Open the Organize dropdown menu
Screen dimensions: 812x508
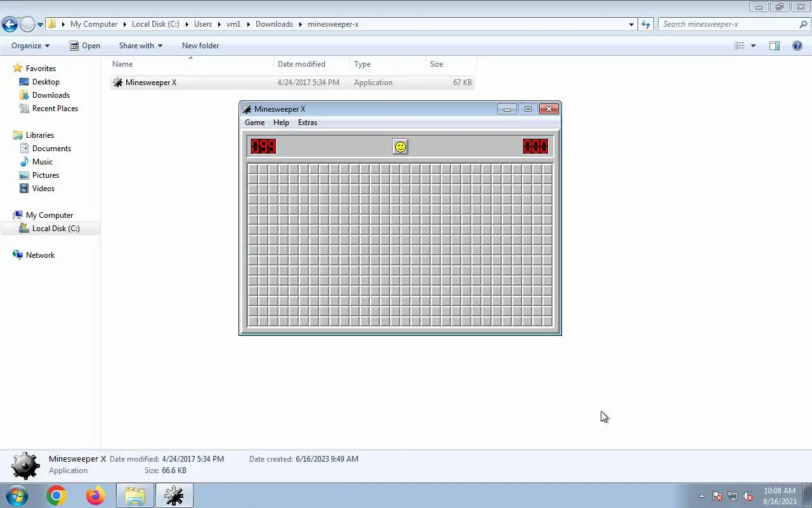(x=30, y=46)
